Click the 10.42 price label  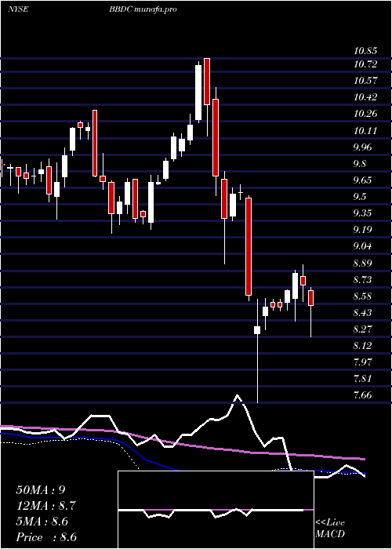(x=365, y=97)
